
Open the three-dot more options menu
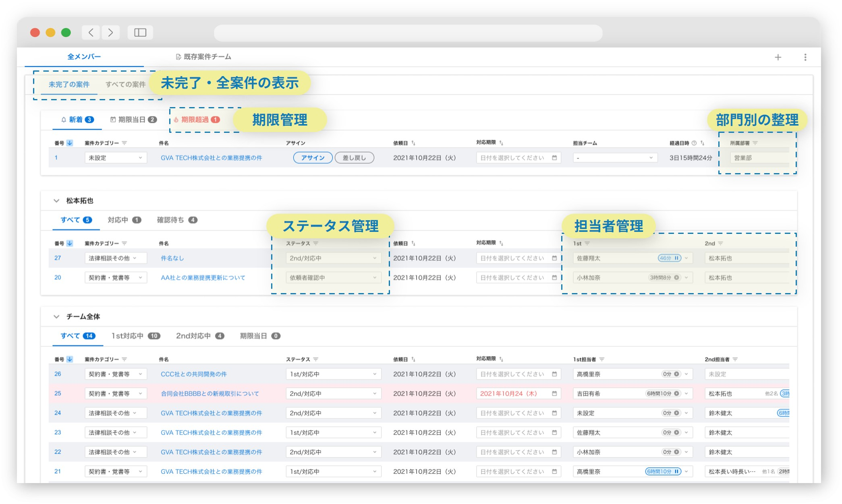[805, 57]
